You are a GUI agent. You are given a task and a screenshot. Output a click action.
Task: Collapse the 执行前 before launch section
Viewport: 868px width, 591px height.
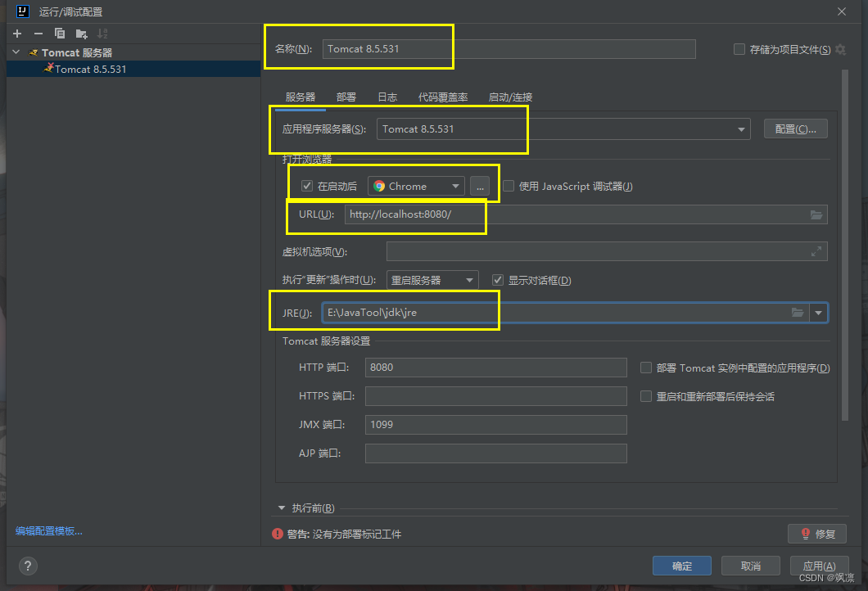(281, 508)
